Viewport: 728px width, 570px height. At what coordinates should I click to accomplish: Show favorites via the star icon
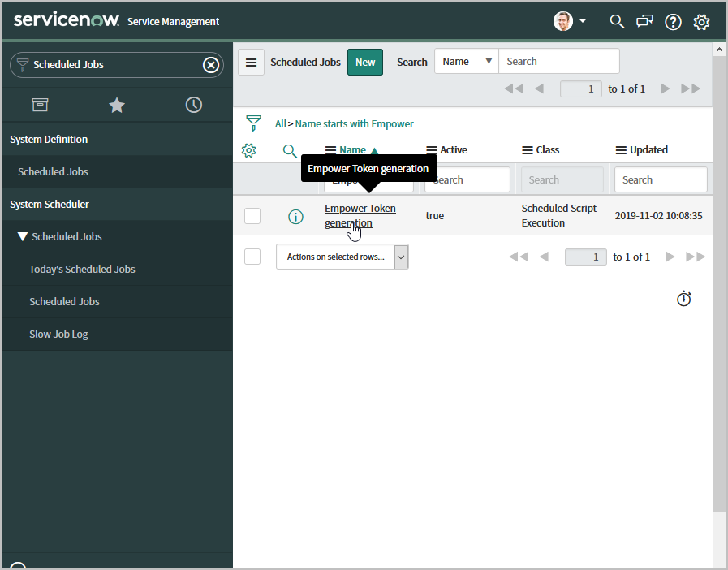(117, 105)
